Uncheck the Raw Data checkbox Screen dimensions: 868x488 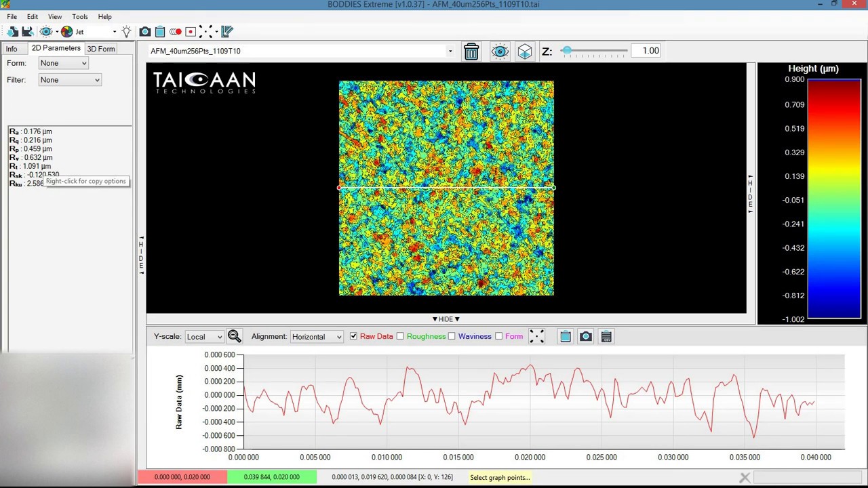click(x=353, y=336)
